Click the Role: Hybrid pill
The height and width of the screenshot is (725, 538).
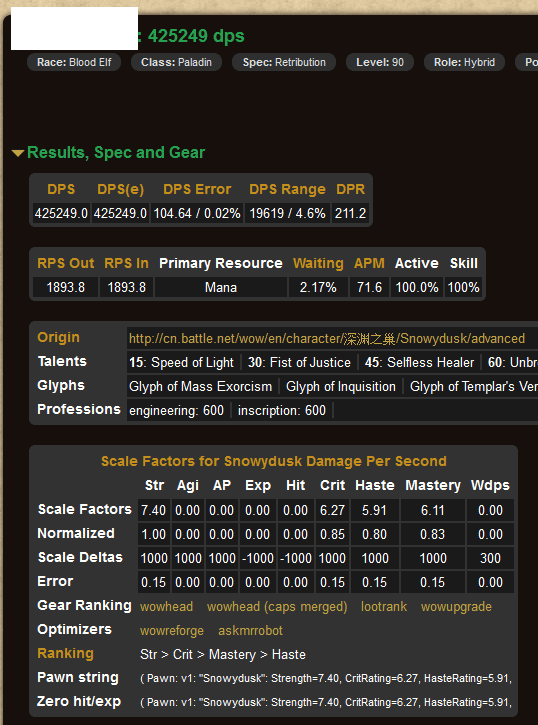(x=464, y=62)
